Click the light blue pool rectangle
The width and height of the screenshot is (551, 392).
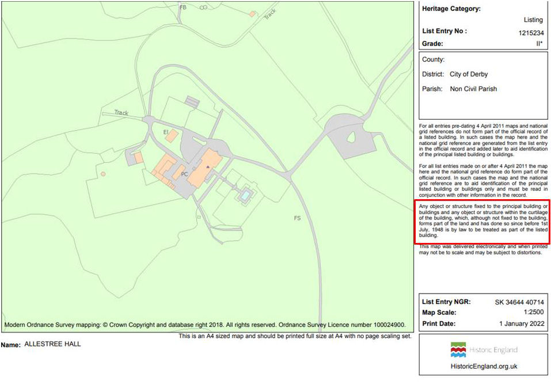pos(246,196)
